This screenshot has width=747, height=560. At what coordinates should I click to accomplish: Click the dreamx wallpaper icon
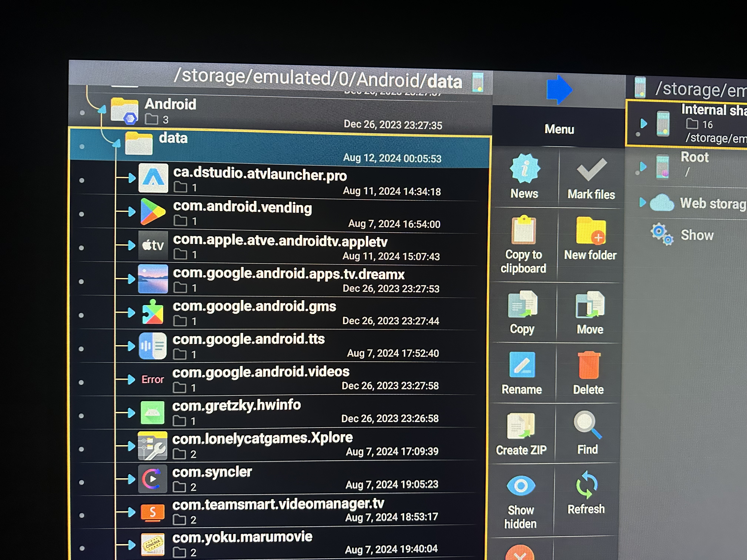[x=153, y=279]
